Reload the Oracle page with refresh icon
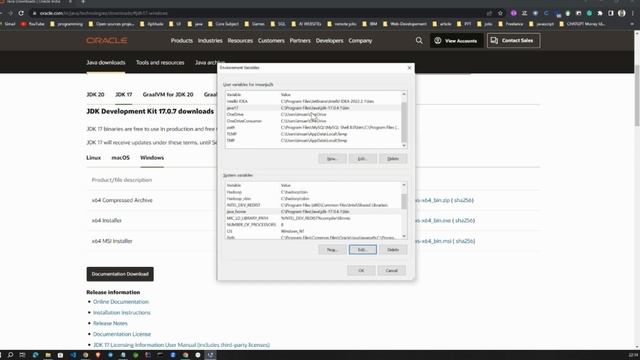The image size is (640, 360). (x=21, y=13)
